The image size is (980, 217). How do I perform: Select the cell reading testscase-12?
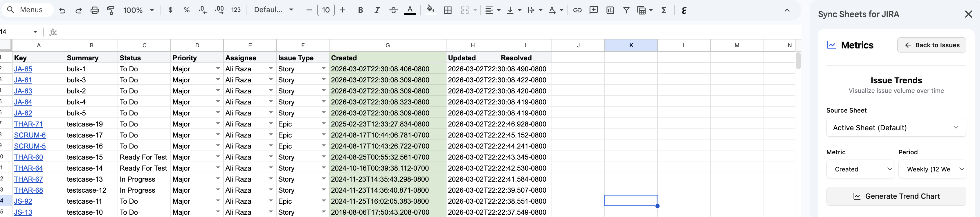click(91, 190)
